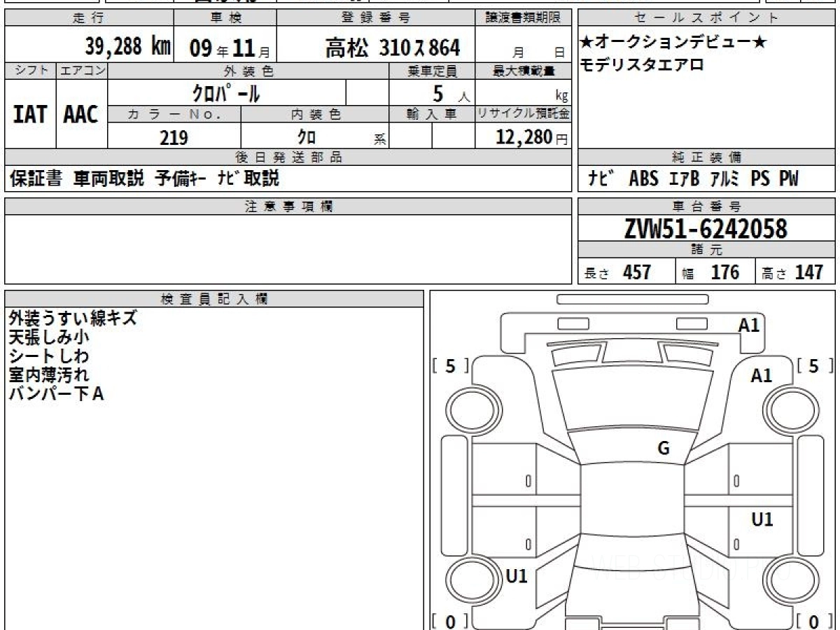Click the color number 219 field
Viewport: 840px width, 630px height.
(x=174, y=138)
